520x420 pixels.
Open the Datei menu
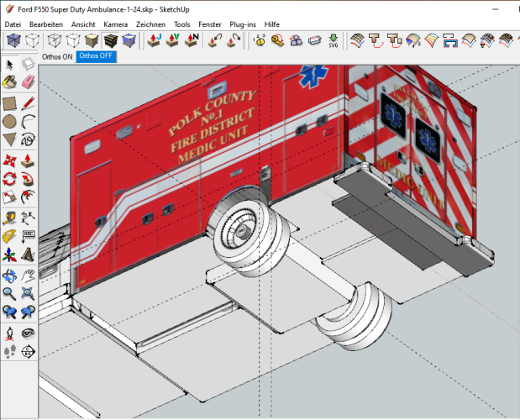point(13,24)
